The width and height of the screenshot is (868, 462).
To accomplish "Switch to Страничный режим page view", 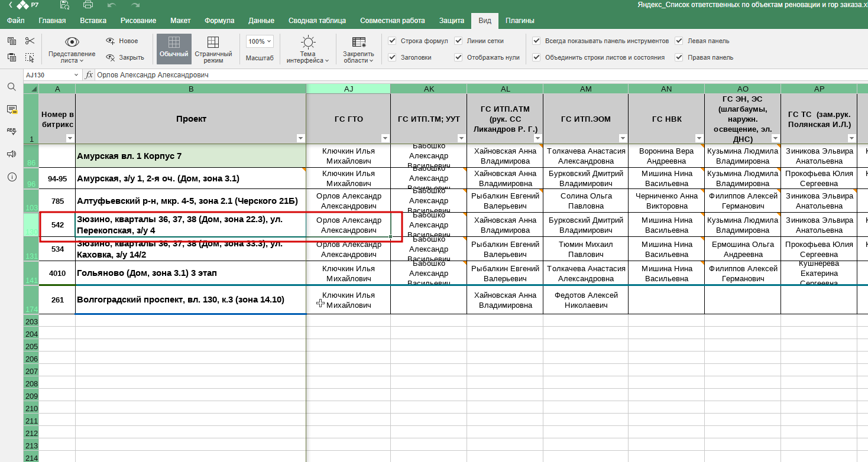I will [213, 49].
